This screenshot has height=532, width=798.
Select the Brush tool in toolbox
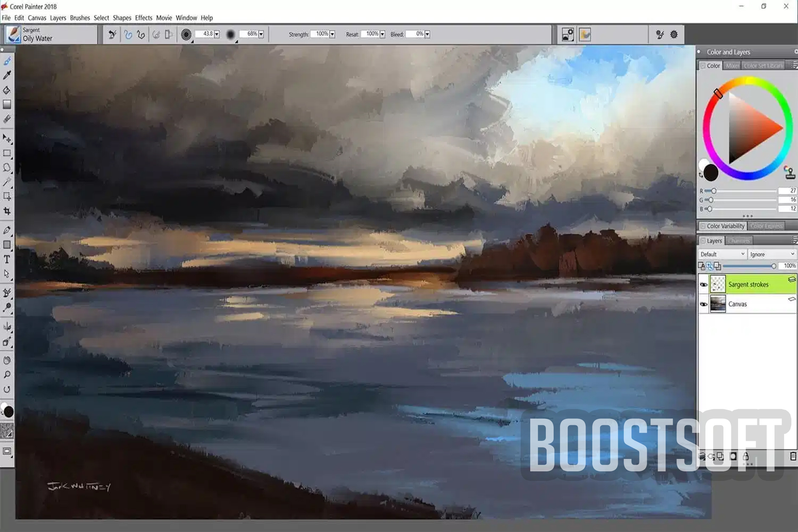click(7, 61)
